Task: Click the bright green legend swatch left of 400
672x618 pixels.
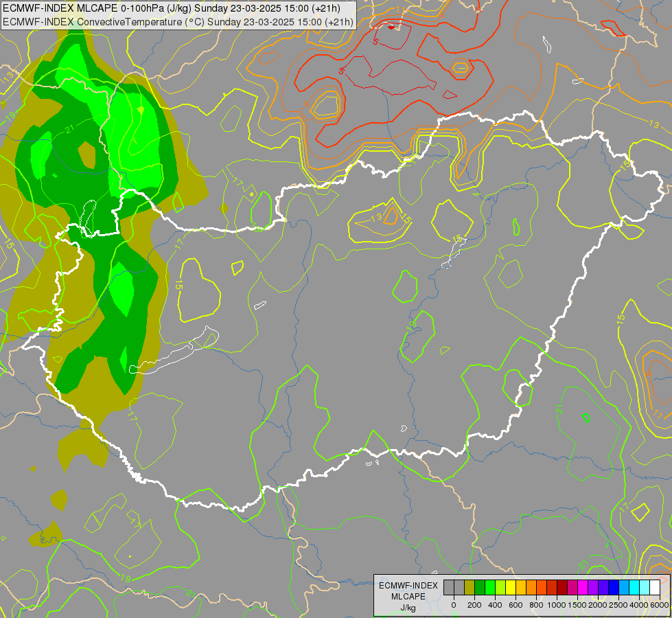Action: [490, 587]
